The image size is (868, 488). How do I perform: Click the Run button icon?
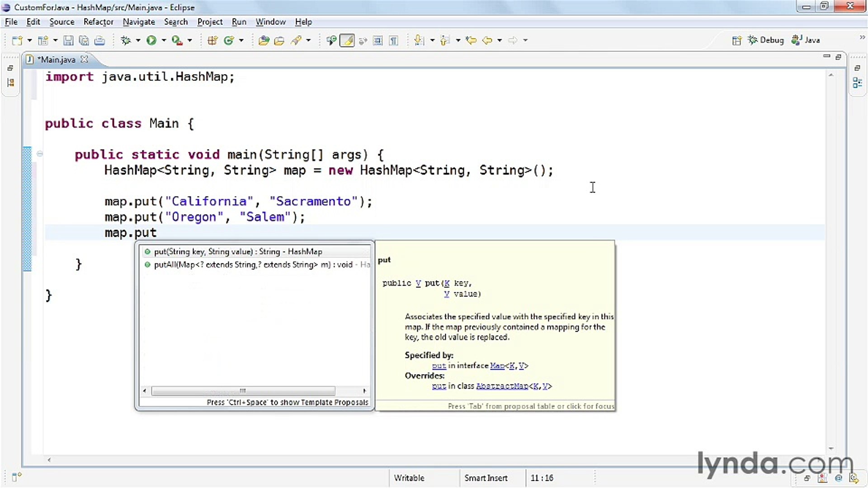(151, 40)
